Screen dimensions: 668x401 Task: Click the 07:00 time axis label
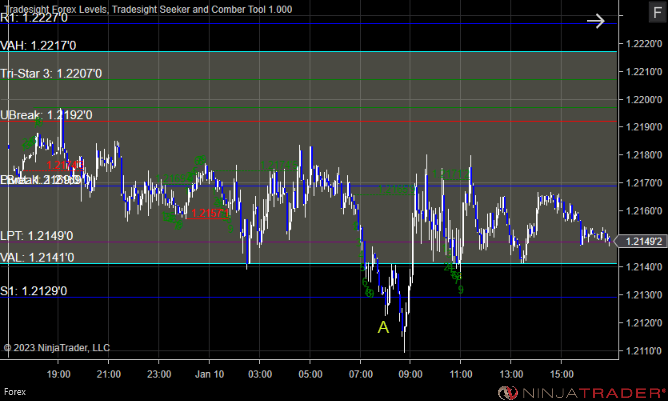pyautogui.click(x=360, y=374)
